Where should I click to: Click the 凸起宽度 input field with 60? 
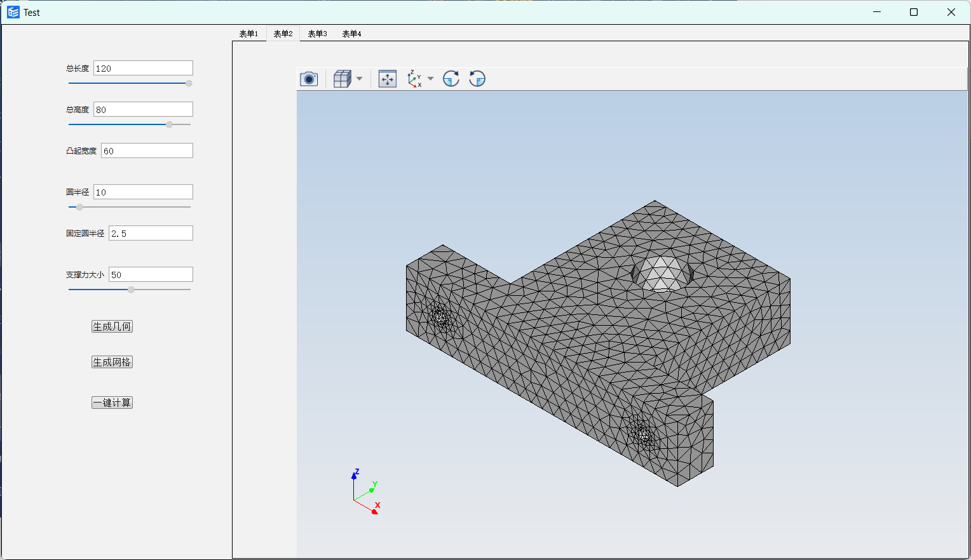pyautogui.click(x=147, y=150)
